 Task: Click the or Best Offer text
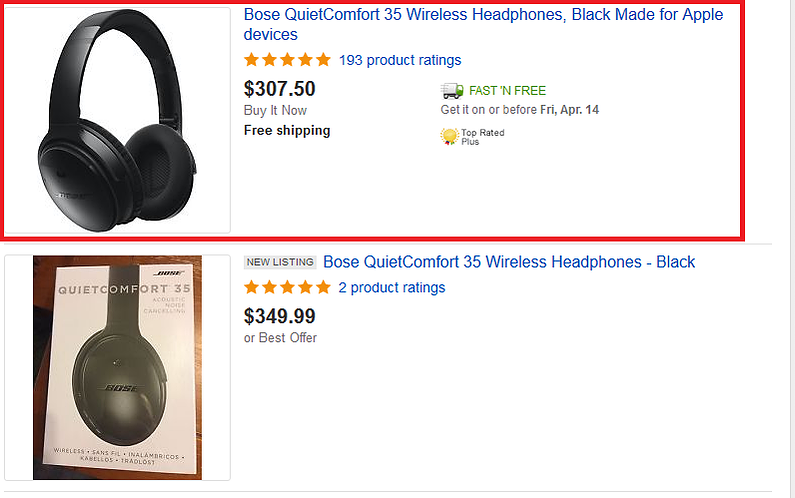click(280, 338)
